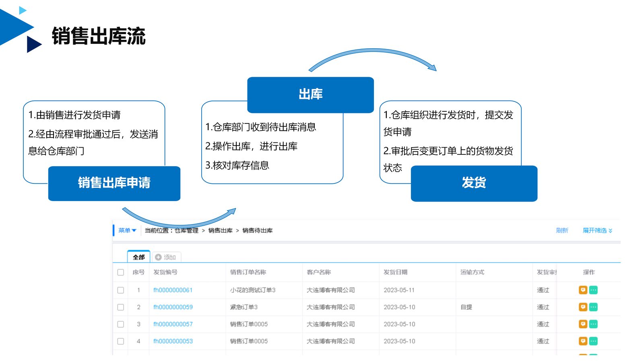This screenshot has height=362, width=644.
Task: Click the green more icon for fh0000000061
Action: pos(593,290)
